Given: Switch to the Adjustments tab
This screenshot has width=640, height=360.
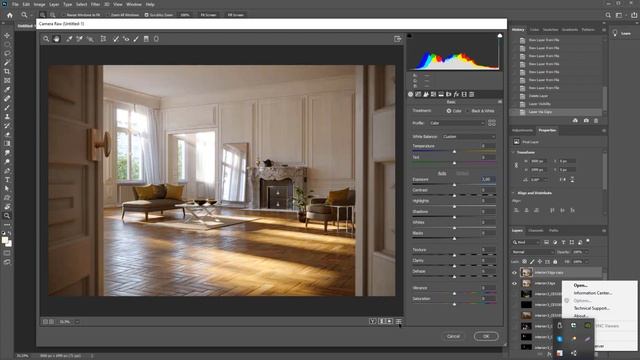Looking at the screenshot, I should (x=522, y=130).
